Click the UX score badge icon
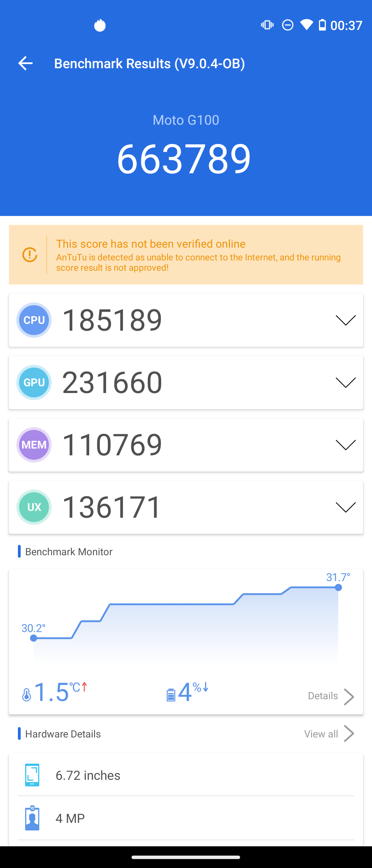Image resolution: width=372 pixels, height=868 pixels. click(x=34, y=507)
